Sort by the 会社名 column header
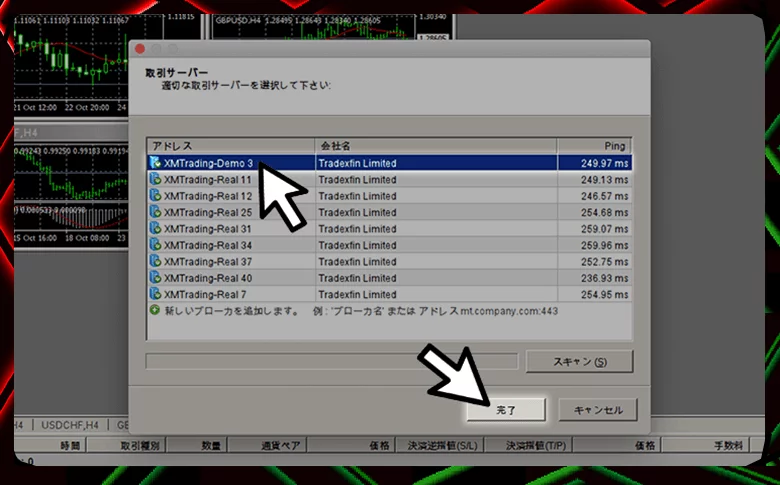Image resolution: width=780 pixels, height=485 pixels. tap(436, 146)
